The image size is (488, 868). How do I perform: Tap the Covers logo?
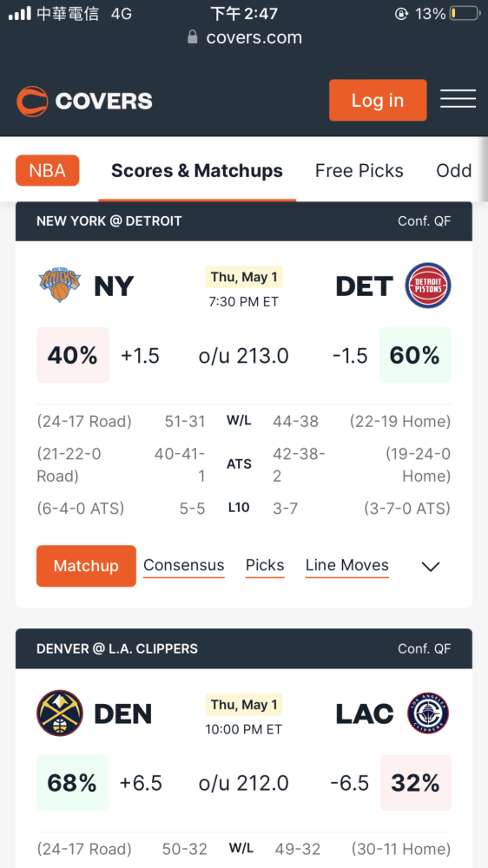(84, 102)
